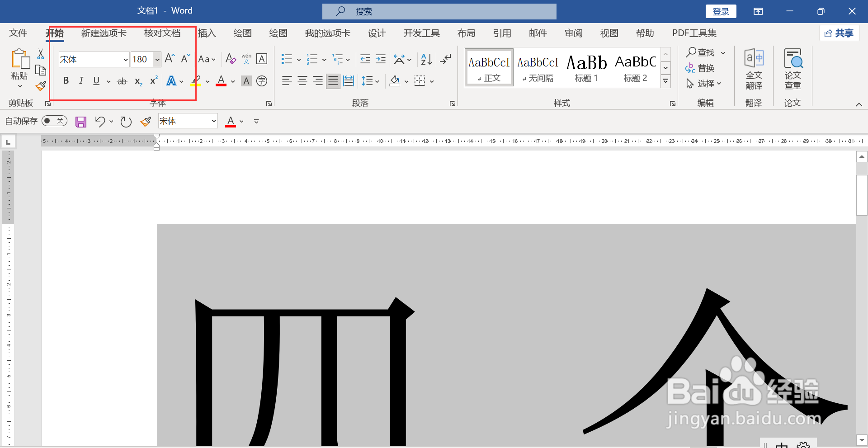
Task: Click the Copy icon in clipboard group
Action: [41, 70]
